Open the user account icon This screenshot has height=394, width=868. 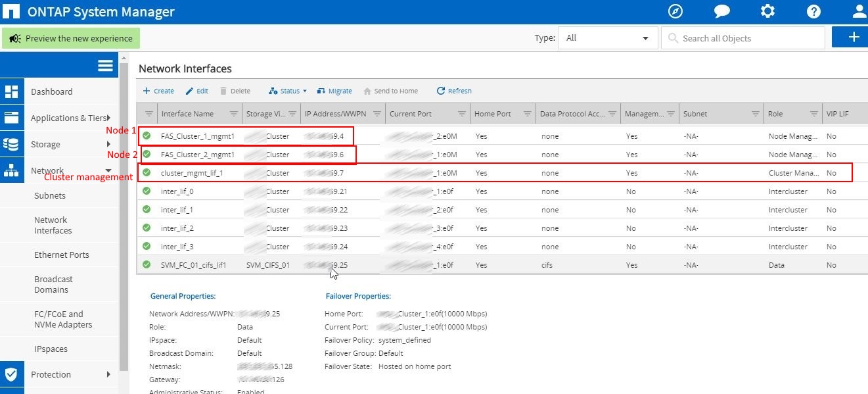(858, 12)
